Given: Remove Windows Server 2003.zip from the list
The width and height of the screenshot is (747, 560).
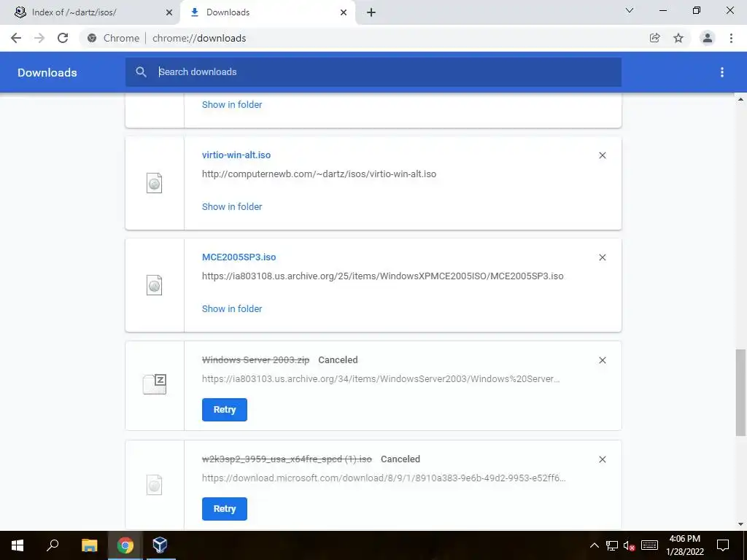Looking at the screenshot, I should click(602, 360).
